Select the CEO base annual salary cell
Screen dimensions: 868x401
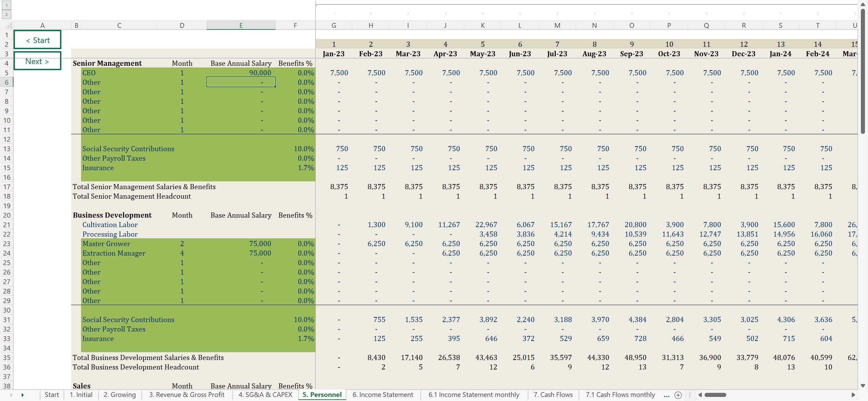tap(241, 73)
